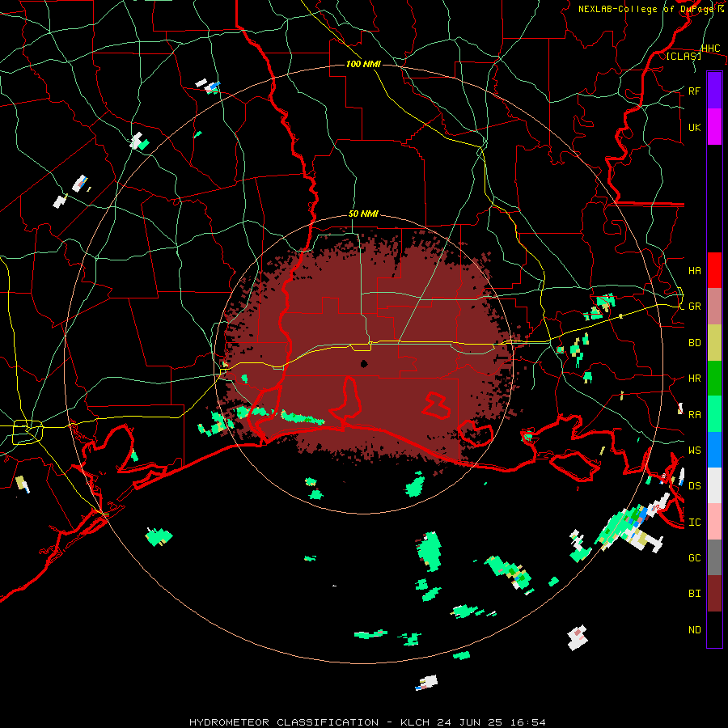Click the RF legend label

click(694, 91)
